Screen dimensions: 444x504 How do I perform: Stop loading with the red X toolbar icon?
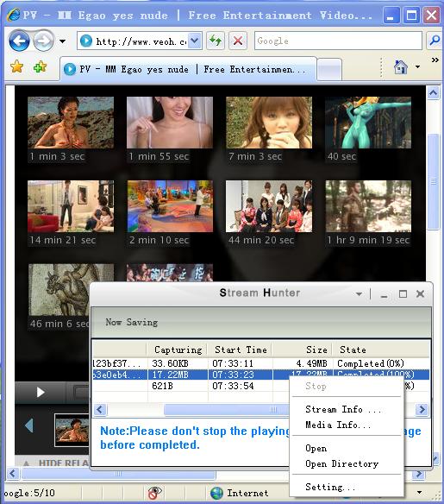[238, 41]
